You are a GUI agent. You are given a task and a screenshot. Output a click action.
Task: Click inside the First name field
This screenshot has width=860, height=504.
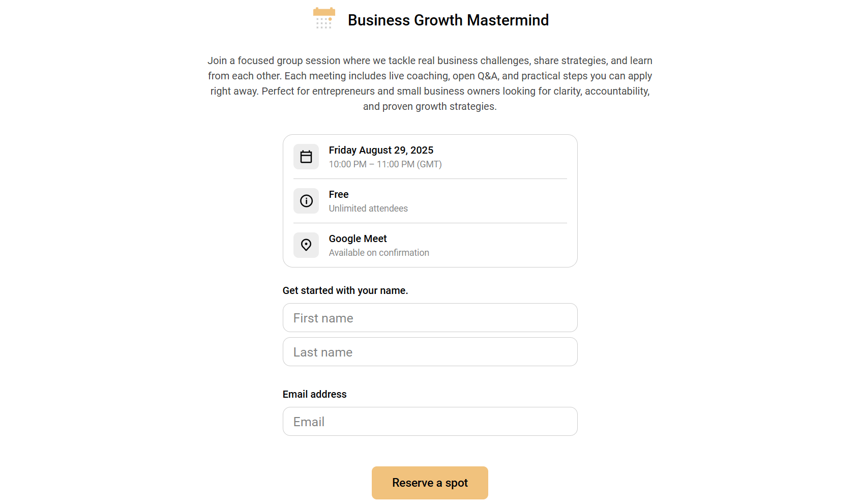[430, 317]
